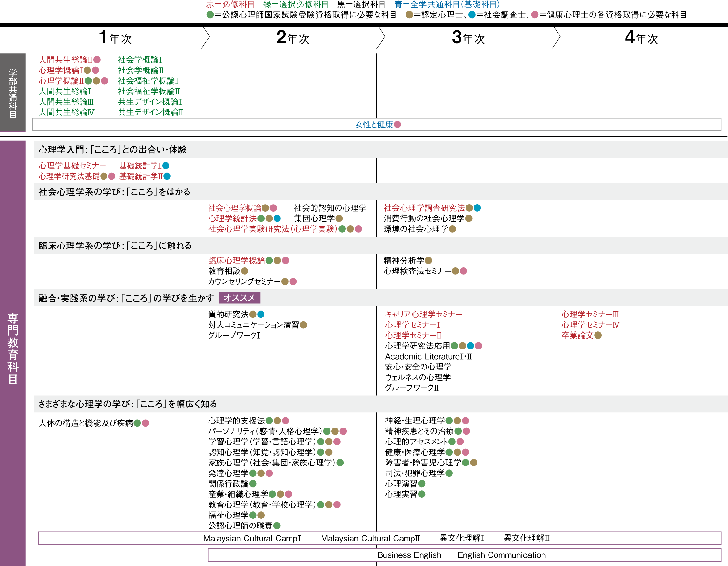Click the course 人間共生総論Ⅱ

point(66,60)
